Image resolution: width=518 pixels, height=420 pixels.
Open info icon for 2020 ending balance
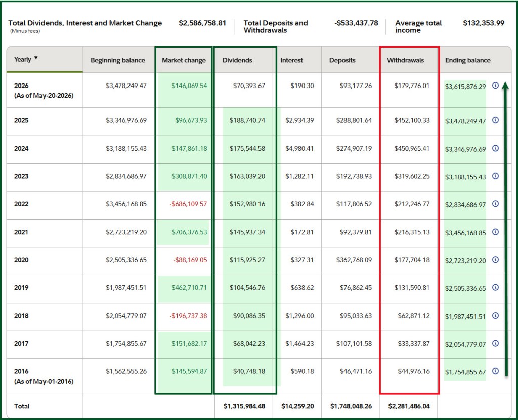[x=495, y=260]
